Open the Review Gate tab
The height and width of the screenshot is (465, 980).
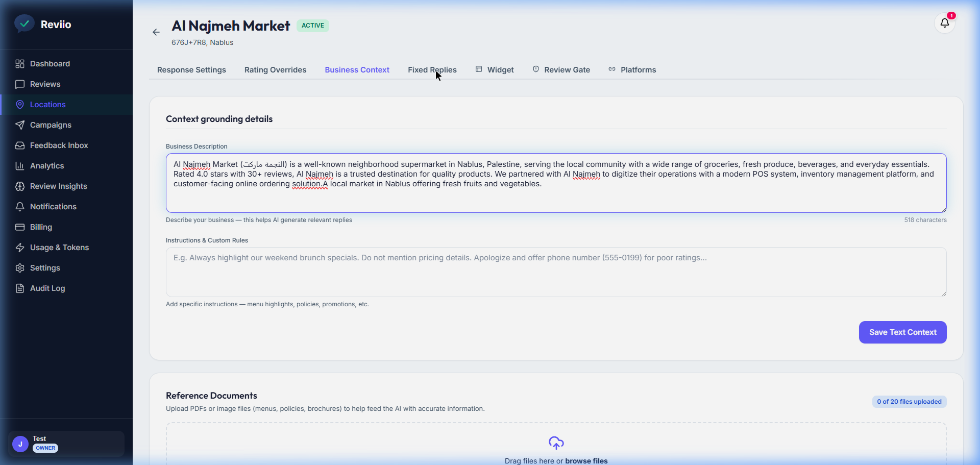click(561, 70)
